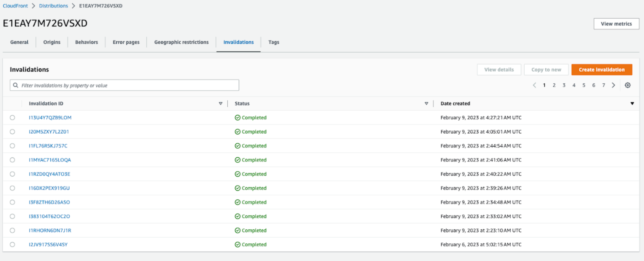Image resolution: width=644 pixels, height=261 pixels.
Task: Sort by Status column arrow
Action: [x=426, y=103]
